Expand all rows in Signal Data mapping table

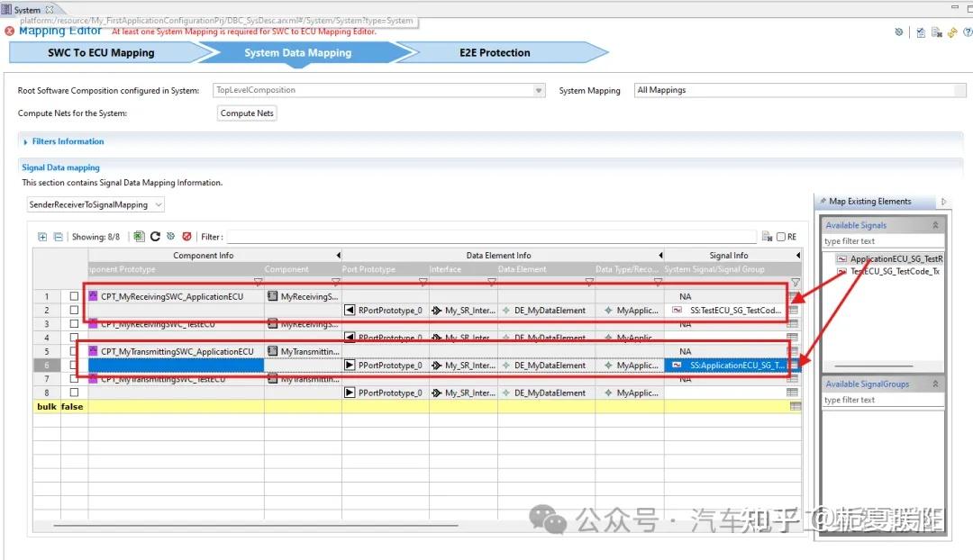pyautogui.click(x=42, y=236)
